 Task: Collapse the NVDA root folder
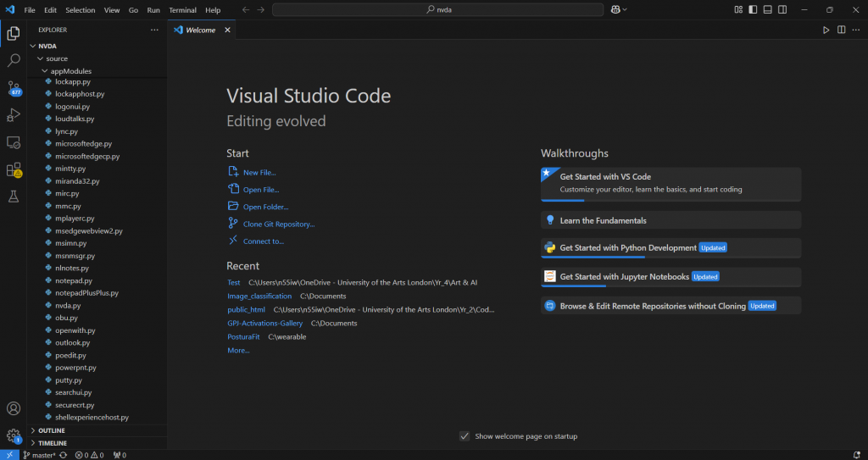33,46
